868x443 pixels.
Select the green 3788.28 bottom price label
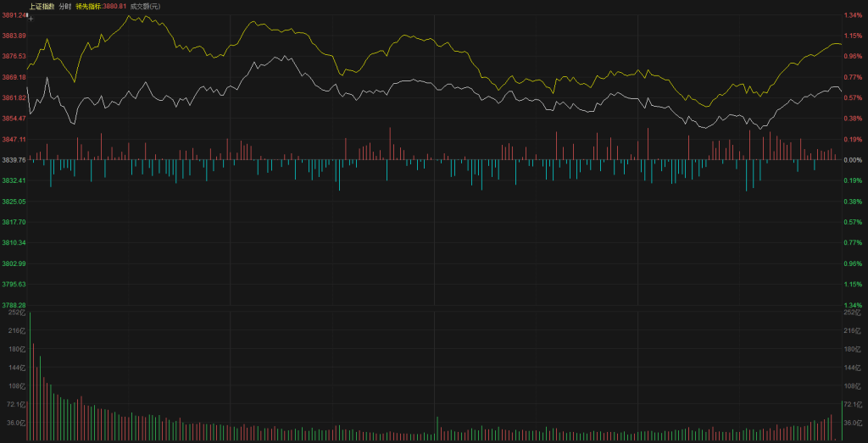pyautogui.click(x=14, y=305)
